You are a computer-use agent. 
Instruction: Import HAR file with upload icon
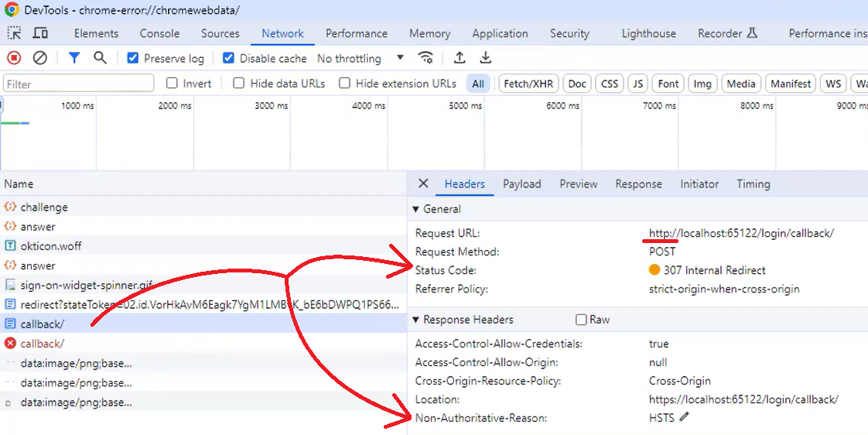[x=460, y=58]
